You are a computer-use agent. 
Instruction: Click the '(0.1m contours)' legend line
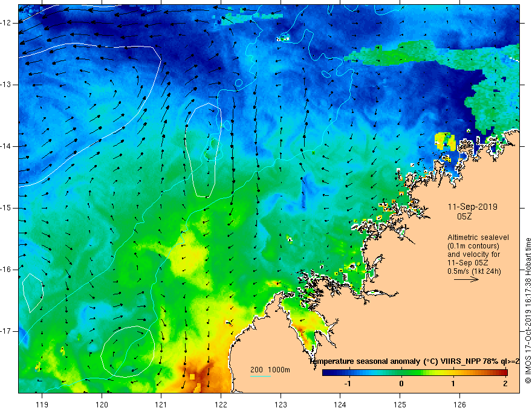(473, 246)
